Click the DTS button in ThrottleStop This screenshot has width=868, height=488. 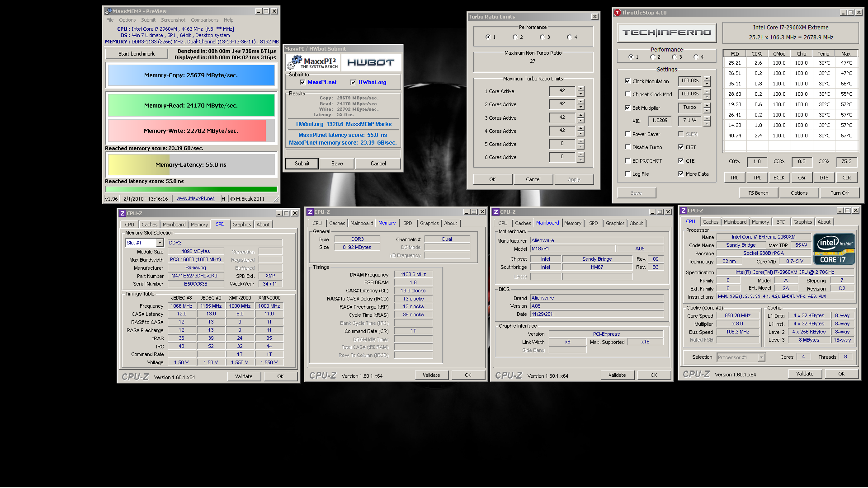[824, 178]
